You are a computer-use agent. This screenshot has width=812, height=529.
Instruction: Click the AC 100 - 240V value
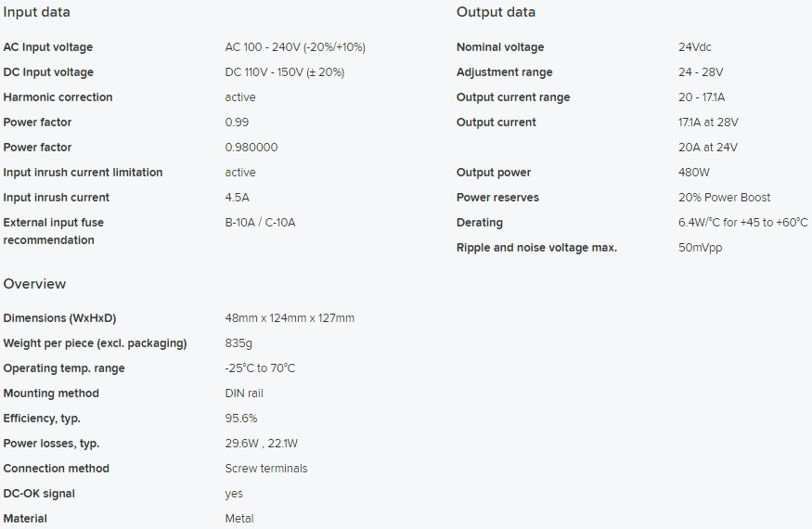pyautogui.click(x=295, y=47)
